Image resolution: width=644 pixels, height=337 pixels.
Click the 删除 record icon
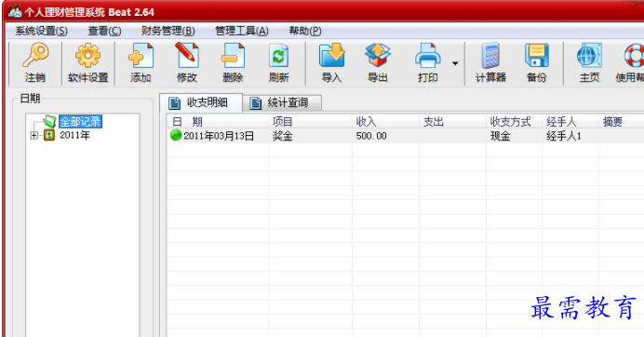click(233, 56)
